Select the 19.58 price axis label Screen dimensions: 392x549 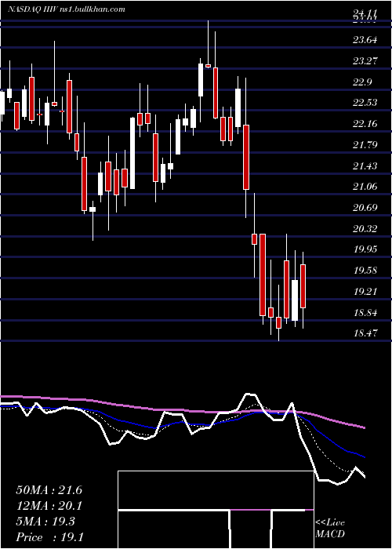coord(365,271)
